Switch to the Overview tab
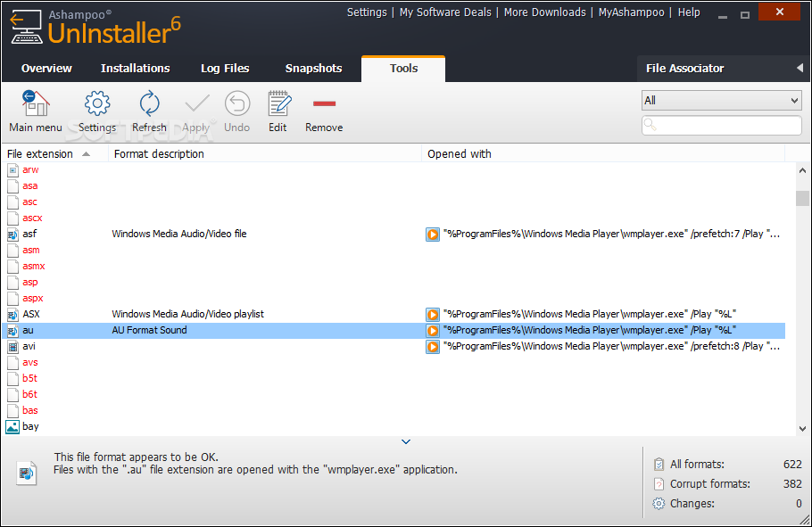Viewport: 812px width, 527px height. [46, 69]
